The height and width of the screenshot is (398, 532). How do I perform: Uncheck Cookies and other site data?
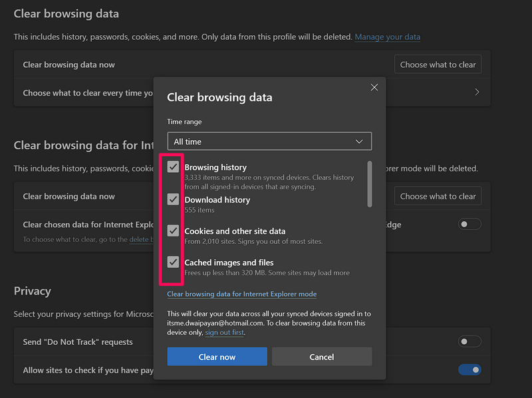point(174,231)
